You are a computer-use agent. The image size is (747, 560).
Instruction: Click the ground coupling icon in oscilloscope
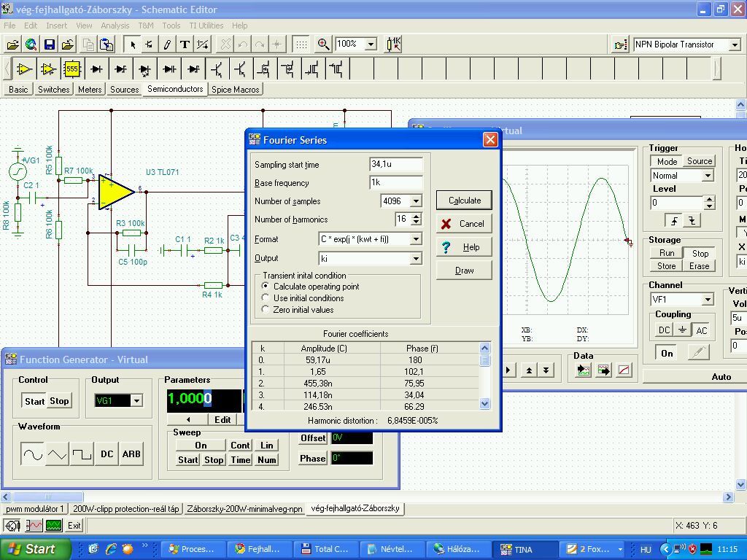tap(682, 330)
